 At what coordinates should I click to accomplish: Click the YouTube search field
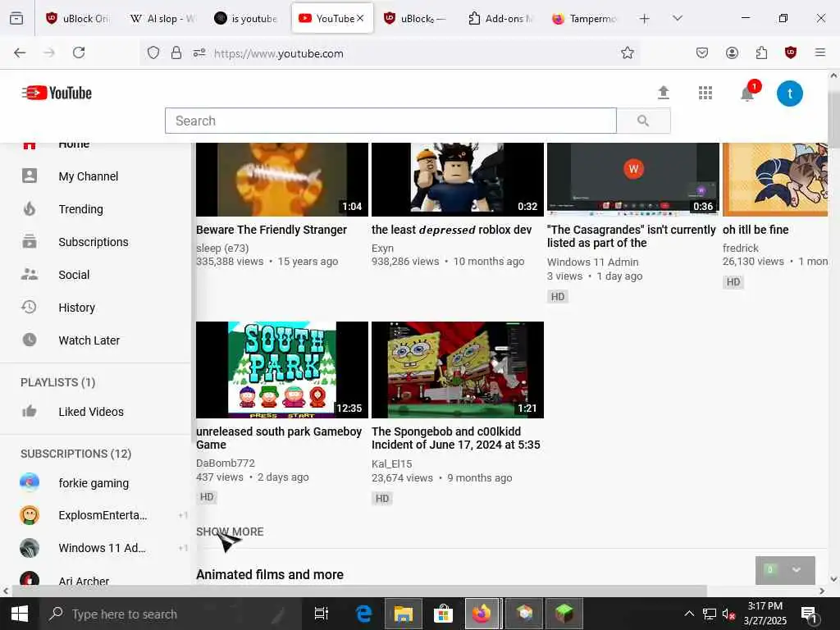[x=390, y=121]
